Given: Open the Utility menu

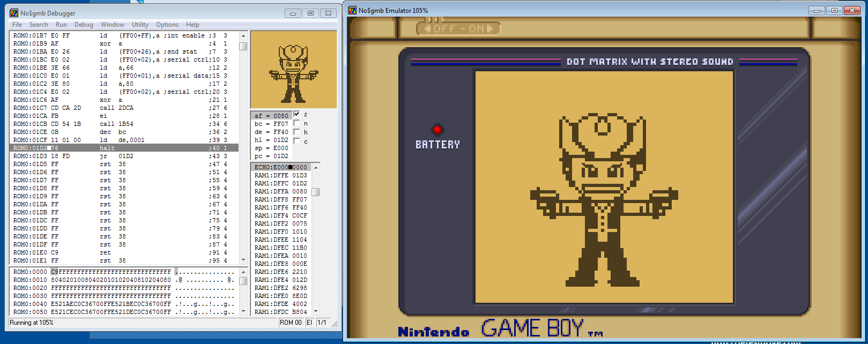Looking at the screenshot, I should tap(140, 25).
